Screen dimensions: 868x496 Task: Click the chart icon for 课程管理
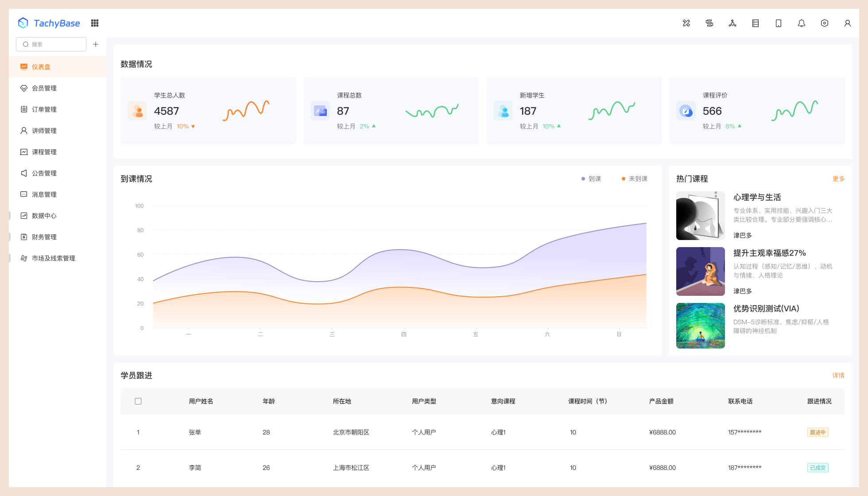click(x=24, y=152)
